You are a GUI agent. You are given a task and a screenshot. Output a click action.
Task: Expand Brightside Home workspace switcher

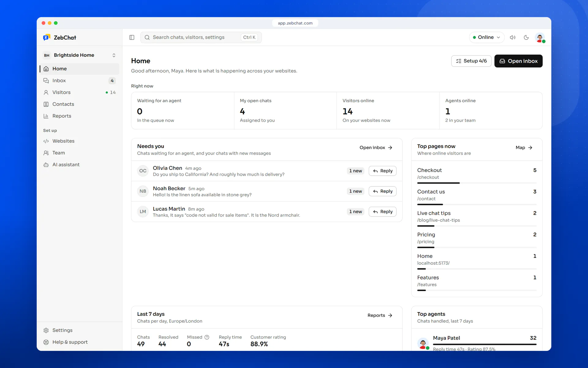[x=80, y=55]
